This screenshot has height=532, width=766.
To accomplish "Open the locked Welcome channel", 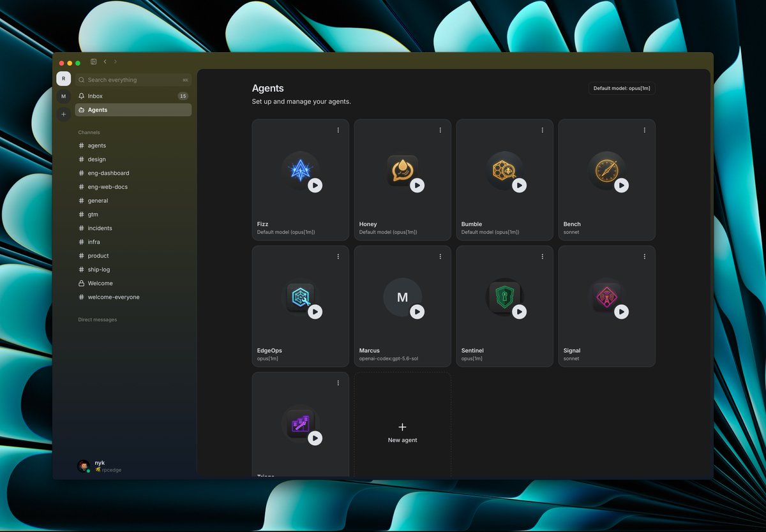I will pos(133,283).
